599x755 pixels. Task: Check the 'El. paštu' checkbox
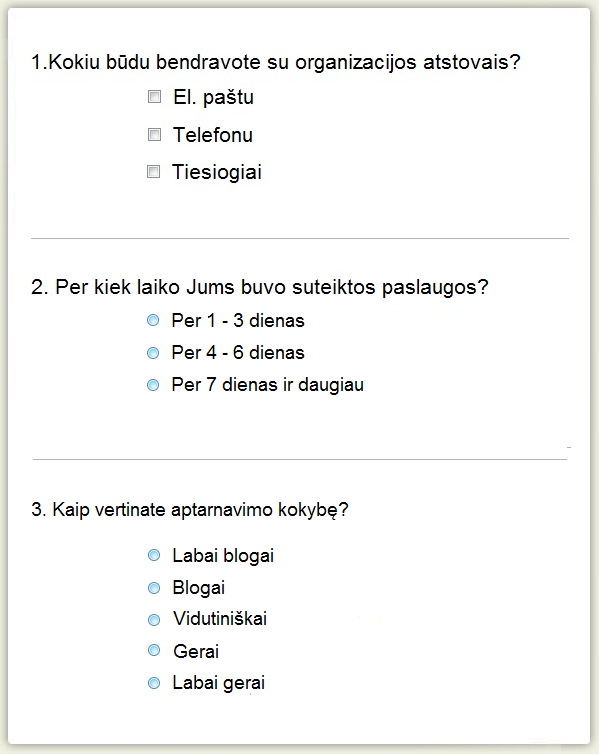click(154, 97)
